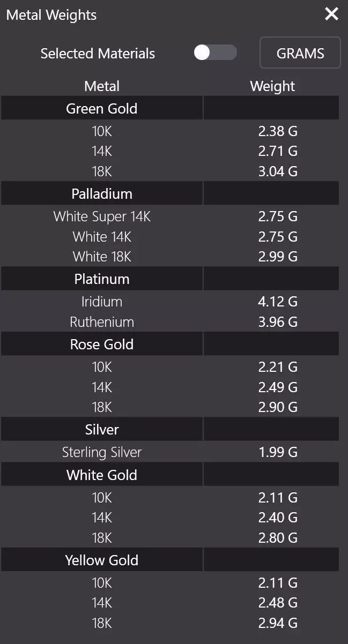Select the Platinum category header

point(102,279)
